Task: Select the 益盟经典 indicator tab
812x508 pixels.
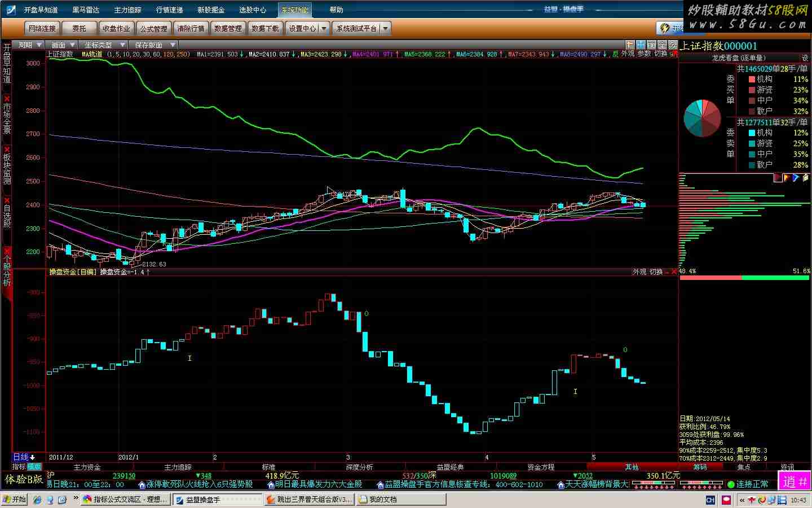Action: point(451,467)
